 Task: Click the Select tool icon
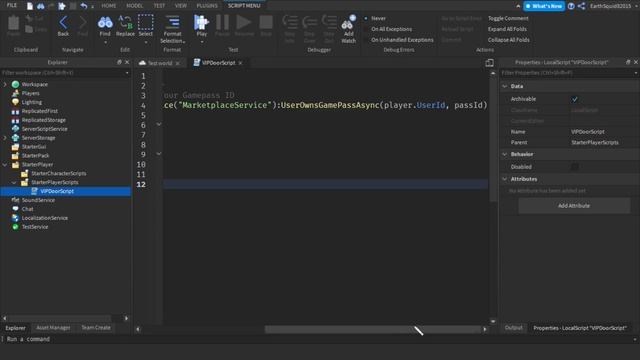pyautogui.click(x=145, y=22)
